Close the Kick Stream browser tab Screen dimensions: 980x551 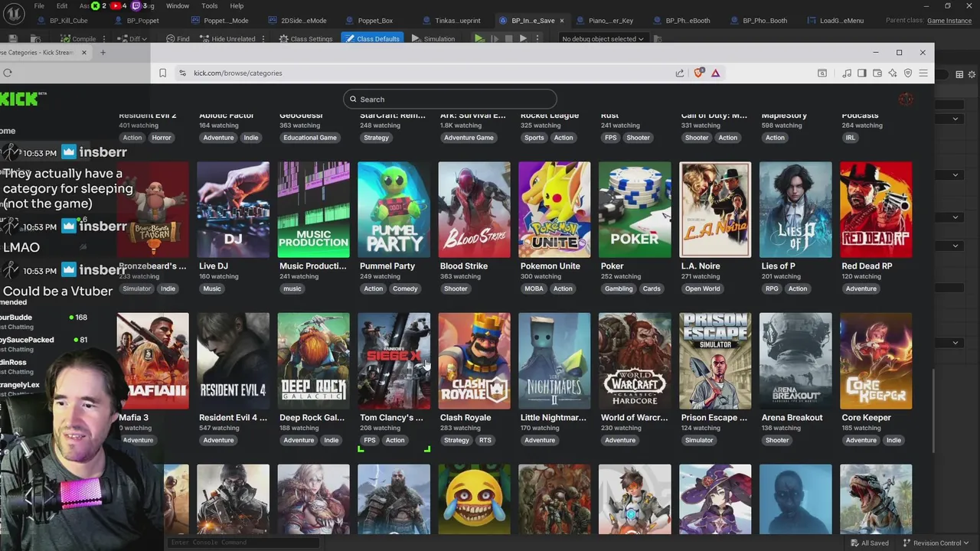(83, 53)
